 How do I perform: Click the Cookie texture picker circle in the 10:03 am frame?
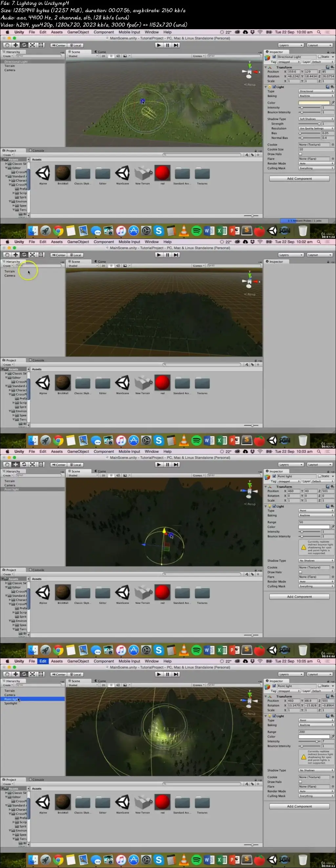(x=333, y=567)
